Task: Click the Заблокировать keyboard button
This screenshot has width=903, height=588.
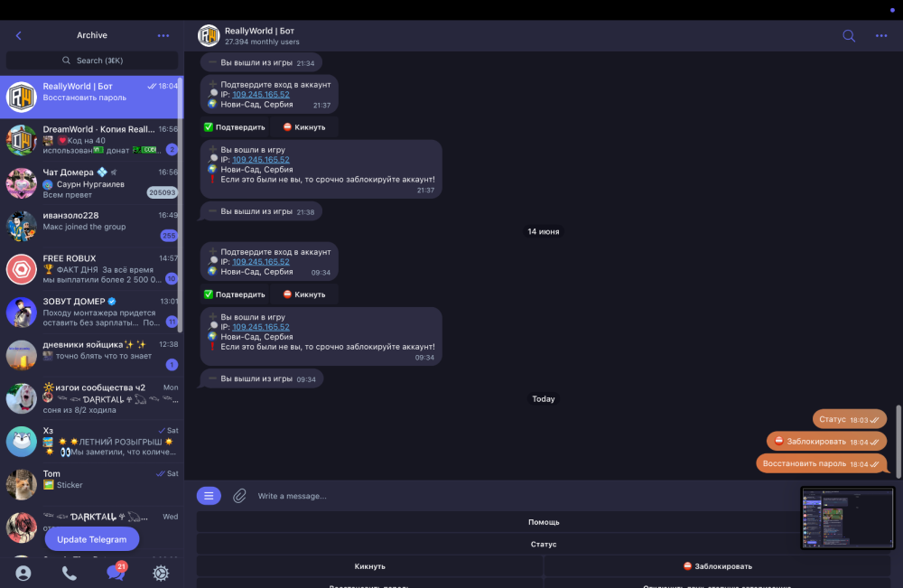Action: click(718, 566)
